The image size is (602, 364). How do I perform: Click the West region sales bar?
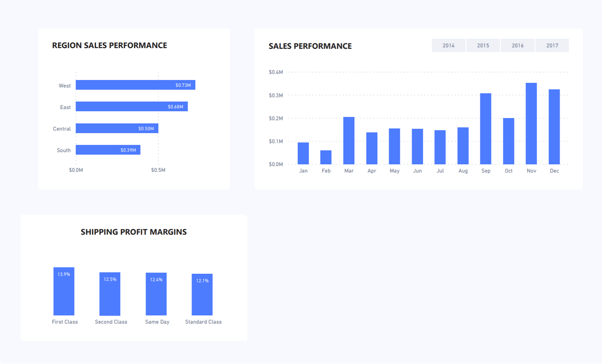point(135,85)
